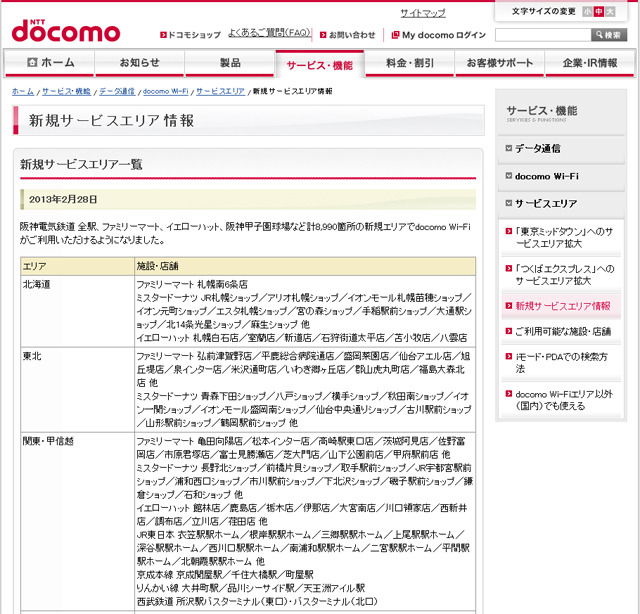
Task: Open the 製品 tab
Action: 230,63
